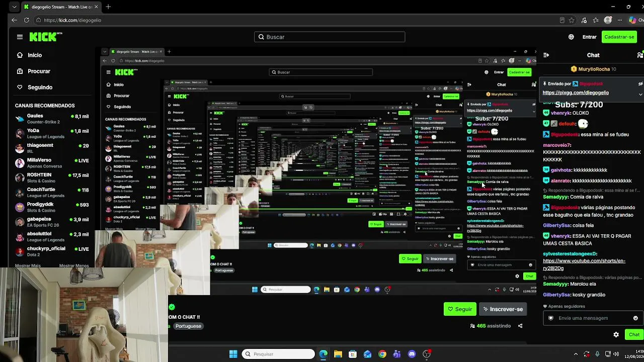This screenshot has width=644, height=362.
Task: Open chat settings gear beside outermost Chat button
Action: tap(616, 334)
